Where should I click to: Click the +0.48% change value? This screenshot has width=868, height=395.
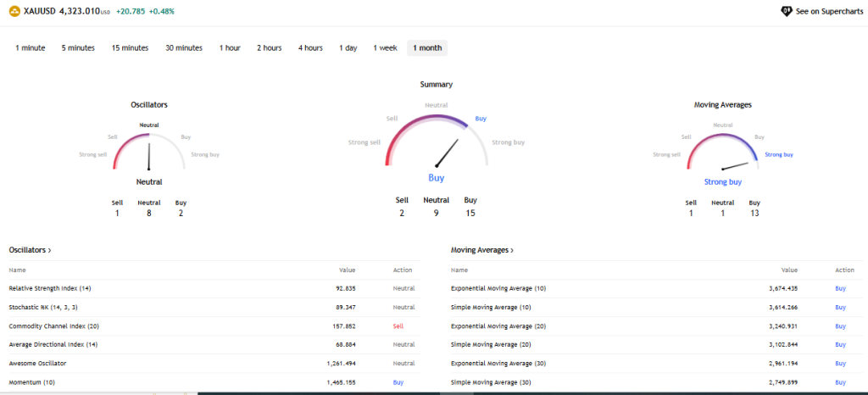(x=162, y=10)
